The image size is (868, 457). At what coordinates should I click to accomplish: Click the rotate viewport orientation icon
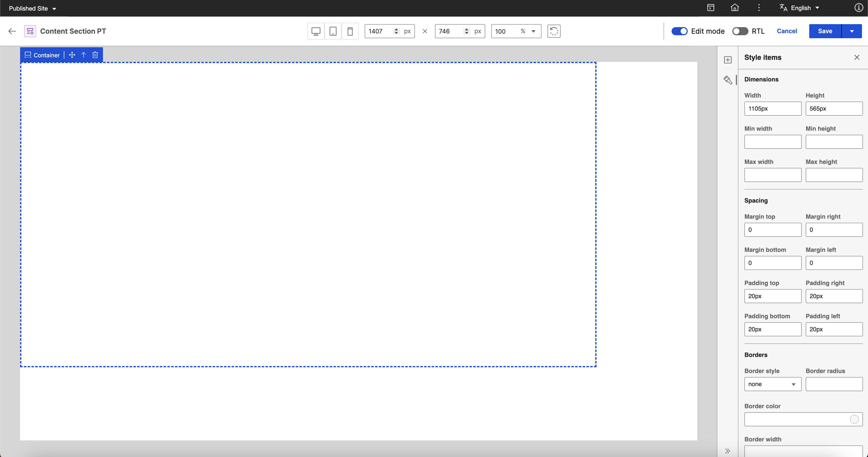coord(554,31)
